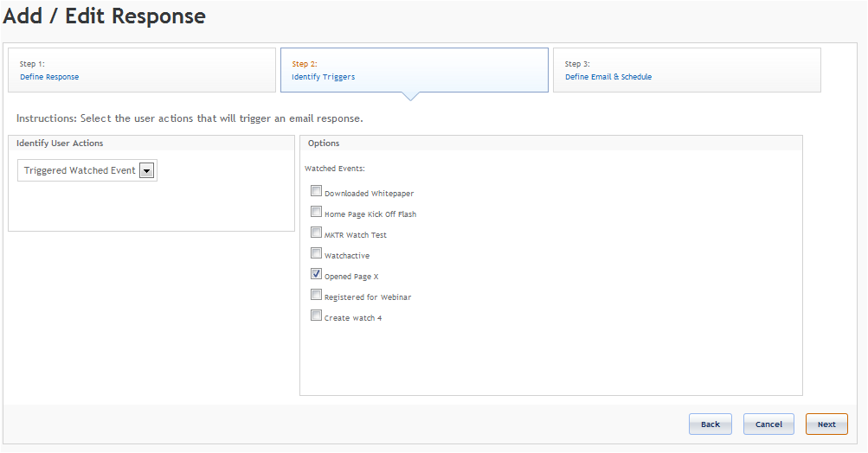Image resolution: width=868 pixels, height=453 pixels.
Task: Check Registered for Webinar option
Action: [316, 295]
